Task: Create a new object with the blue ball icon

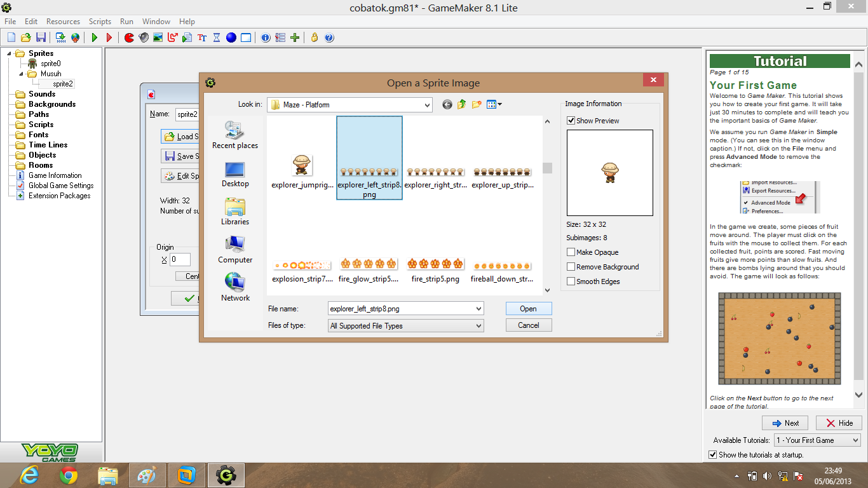Action: (x=231, y=37)
